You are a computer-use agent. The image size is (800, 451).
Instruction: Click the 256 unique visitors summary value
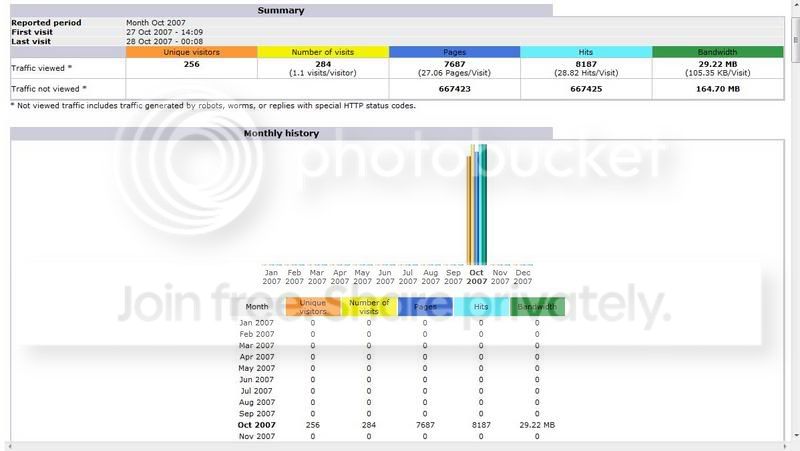coord(191,64)
